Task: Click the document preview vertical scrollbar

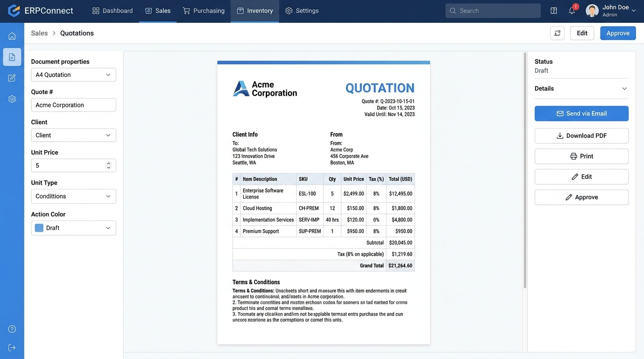Action: pos(525,171)
